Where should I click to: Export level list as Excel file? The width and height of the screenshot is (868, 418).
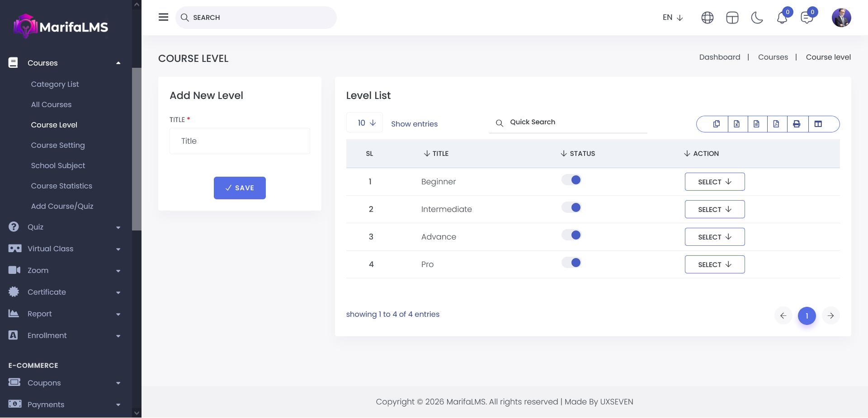737,124
